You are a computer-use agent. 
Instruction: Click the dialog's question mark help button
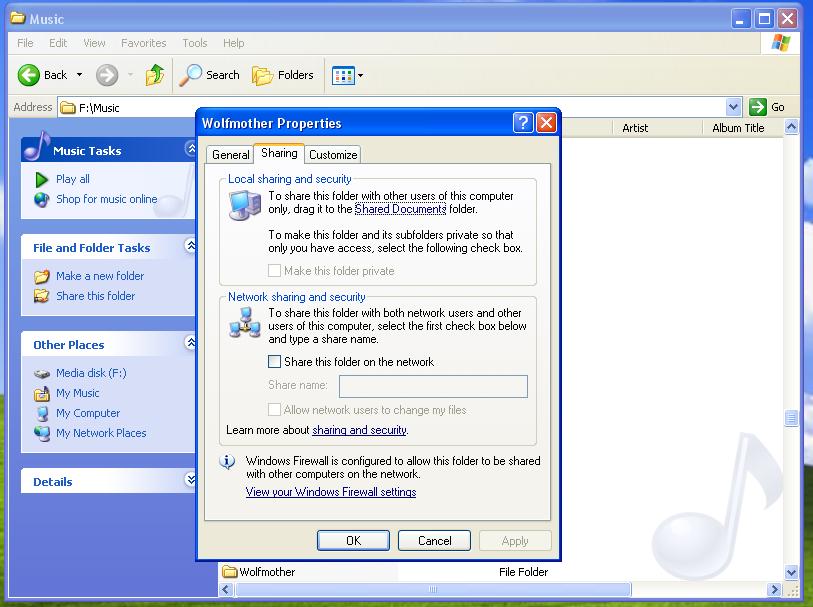click(523, 123)
